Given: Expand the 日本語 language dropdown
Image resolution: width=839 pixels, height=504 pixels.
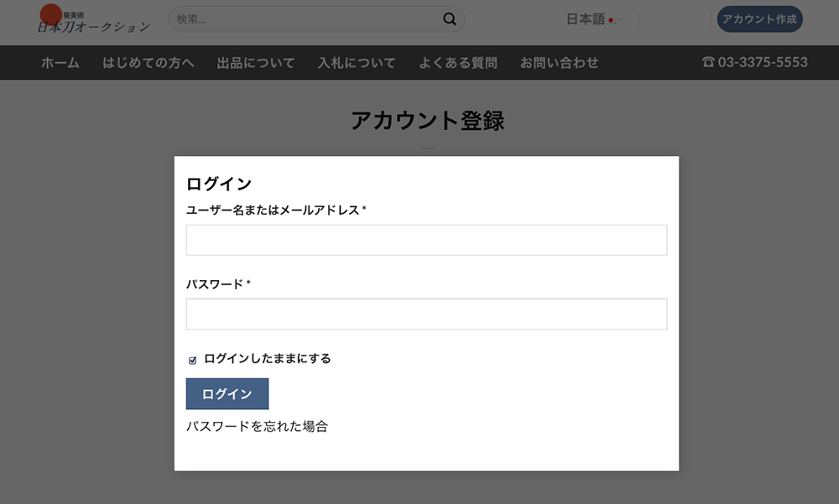Looking at the screenshot, I should [x=592, y=19].
